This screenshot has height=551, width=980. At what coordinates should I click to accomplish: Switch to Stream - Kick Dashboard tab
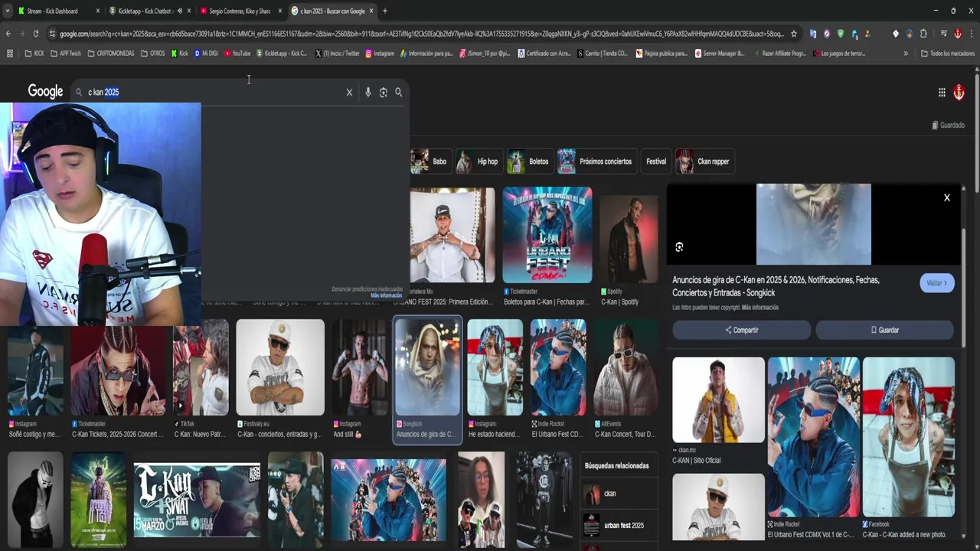point(52,11)
